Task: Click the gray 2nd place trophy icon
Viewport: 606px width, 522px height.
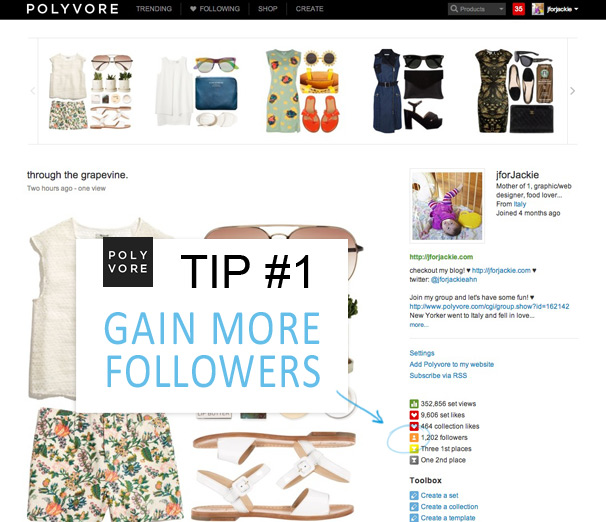Action: tap(414, 460)
